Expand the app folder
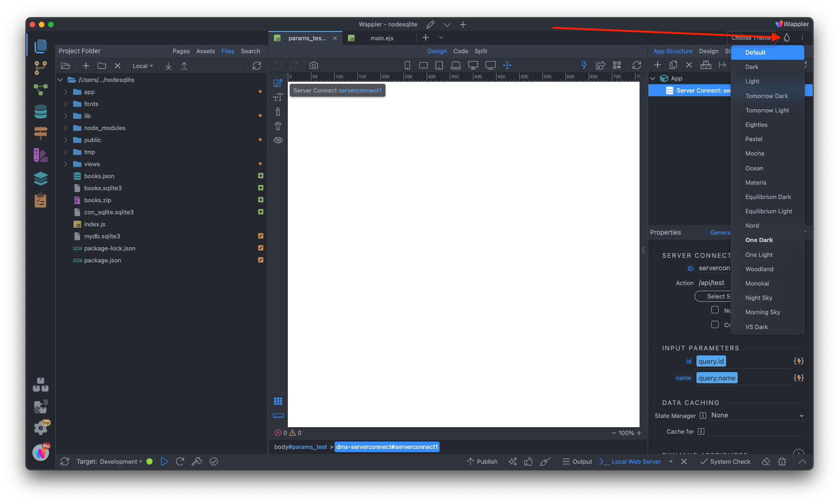The image size is (839, 504). (65, 92)
